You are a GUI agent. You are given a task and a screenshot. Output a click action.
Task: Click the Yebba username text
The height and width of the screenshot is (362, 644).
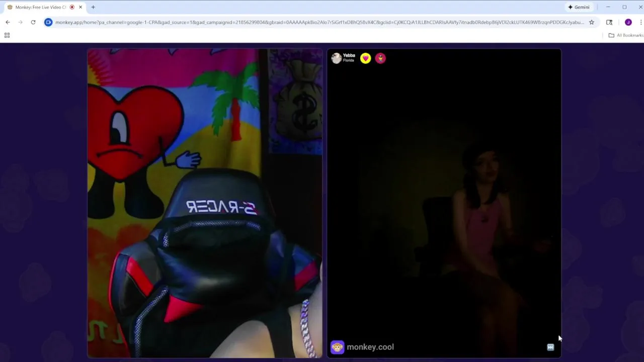pos(349,55)
